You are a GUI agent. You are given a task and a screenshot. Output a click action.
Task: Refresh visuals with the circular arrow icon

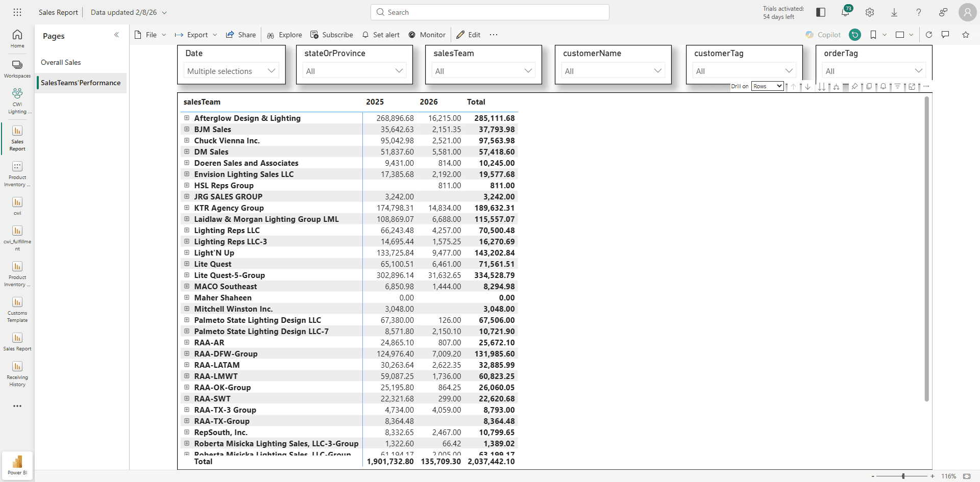click(x=929, y=35)
